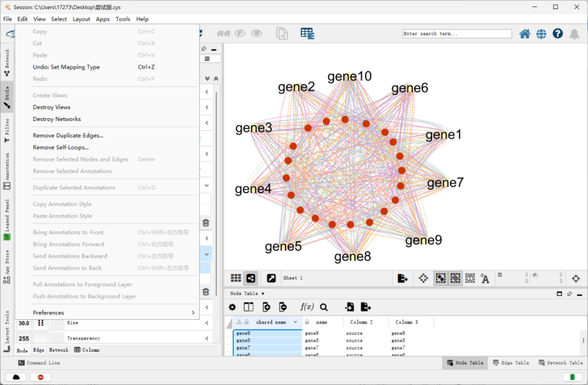Click the fit content icon in the view toolbar

(x=424, y=278)
